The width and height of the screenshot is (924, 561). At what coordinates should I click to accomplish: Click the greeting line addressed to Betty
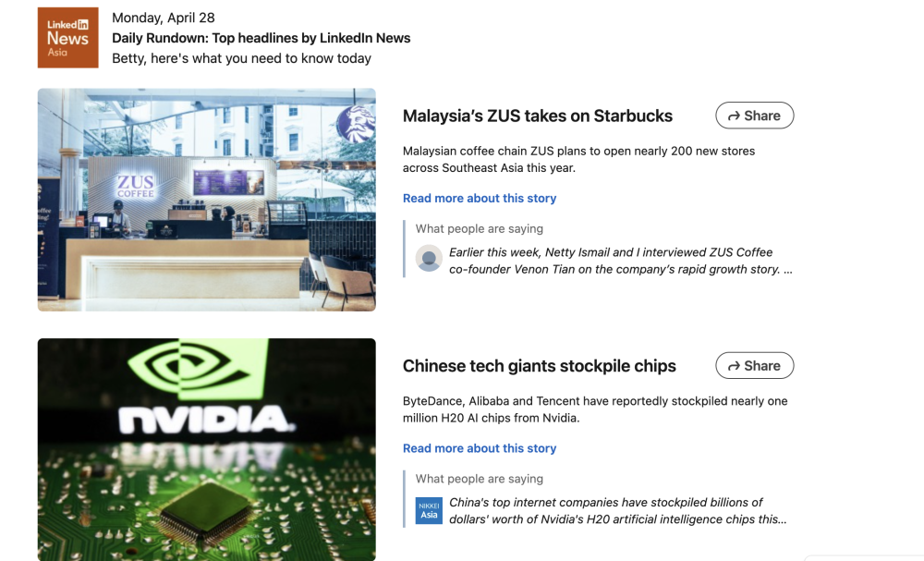point(241,58)
